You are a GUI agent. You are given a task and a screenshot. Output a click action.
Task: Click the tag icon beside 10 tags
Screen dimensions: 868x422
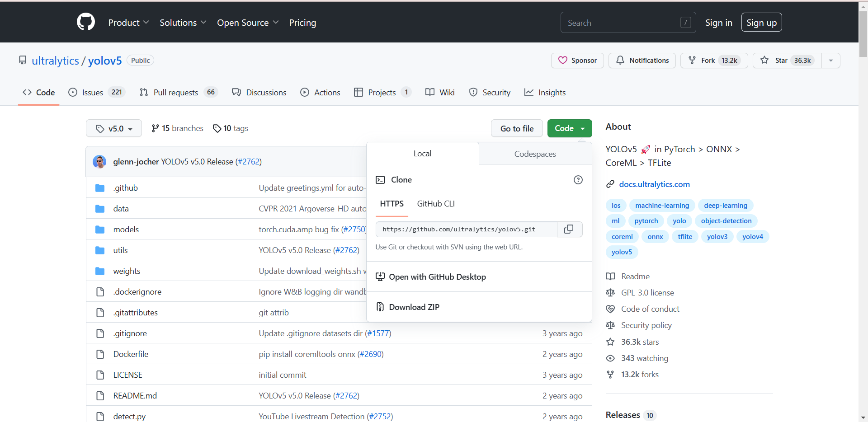[x=217, y=128]
